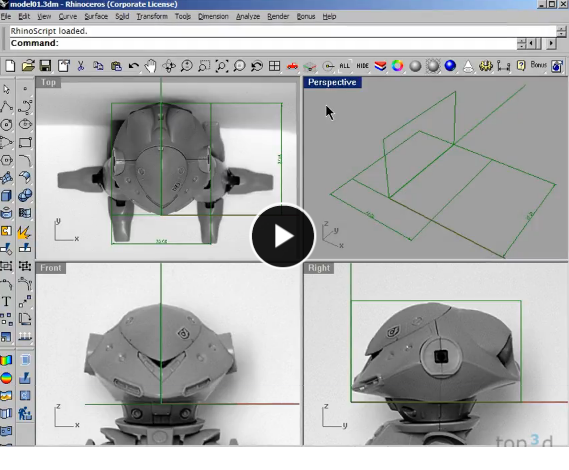
Task: Activate the Top viewport label
Action: [x=48, y=82]
